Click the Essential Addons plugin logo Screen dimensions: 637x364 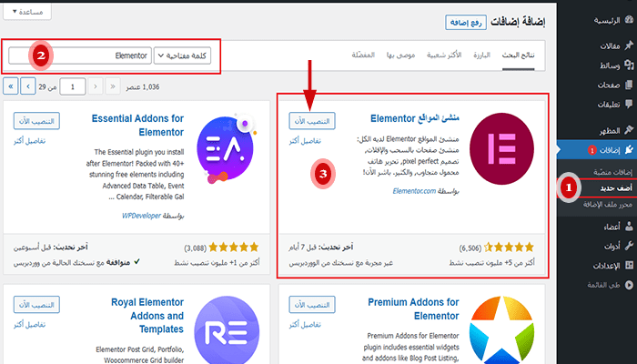tap(226, 148)
